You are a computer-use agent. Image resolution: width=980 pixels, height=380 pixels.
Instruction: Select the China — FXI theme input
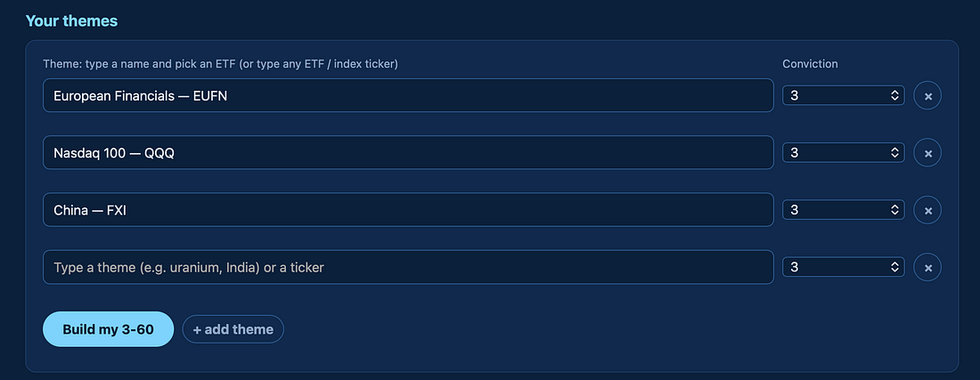coord(408,210)
